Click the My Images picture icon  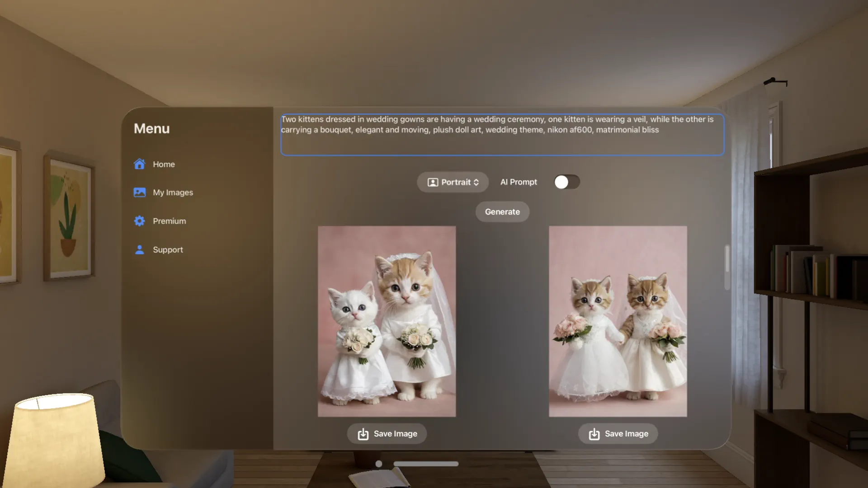tap(140, 192)
